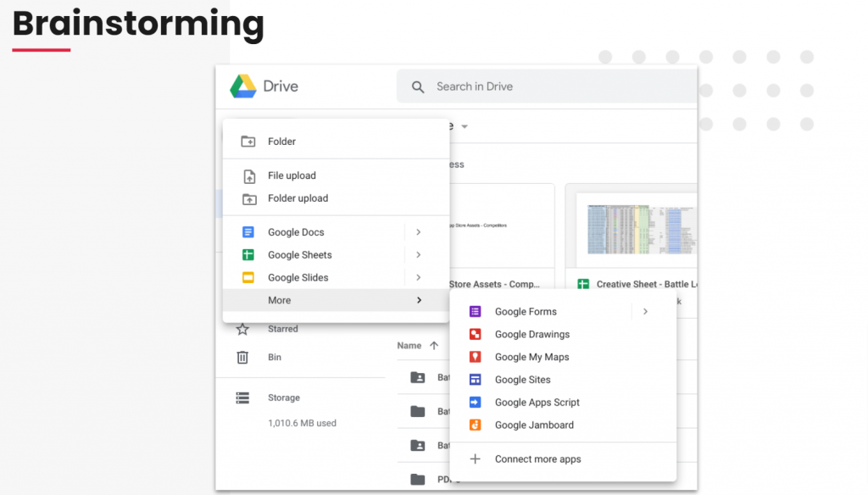This screenshot has height=495, width=868.
Task: Open the first shared folder icon in list
Action: tap(418, 378)
